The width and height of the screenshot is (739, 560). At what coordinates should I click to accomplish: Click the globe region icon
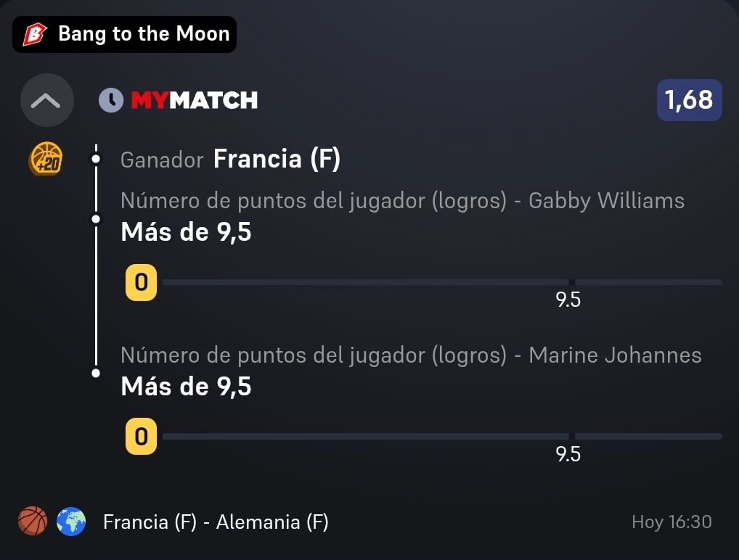point(71,522)
